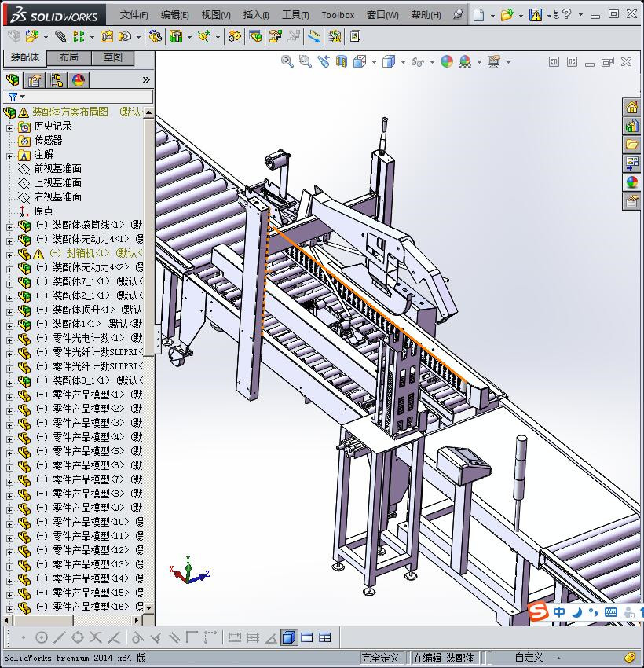Open the Section View tool
Viewport: 644px width, 668px height.
pyautogui.click(x=341, y=61)
